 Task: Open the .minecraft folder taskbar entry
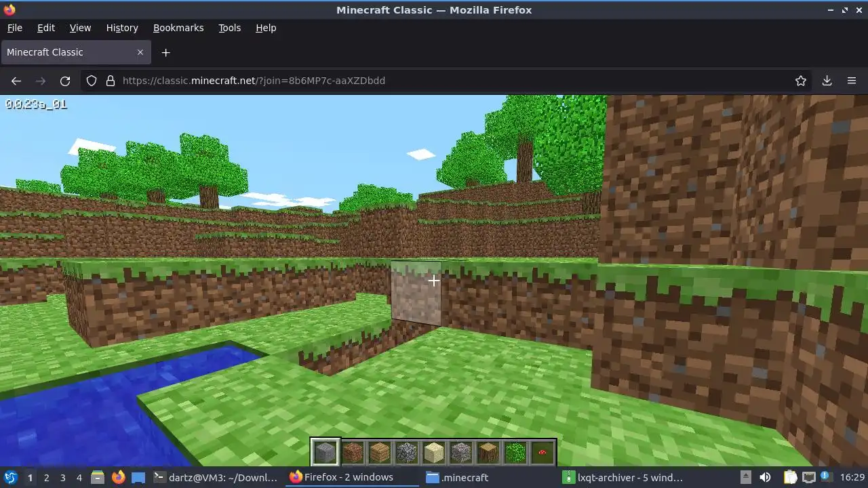[x=489, y=478]
